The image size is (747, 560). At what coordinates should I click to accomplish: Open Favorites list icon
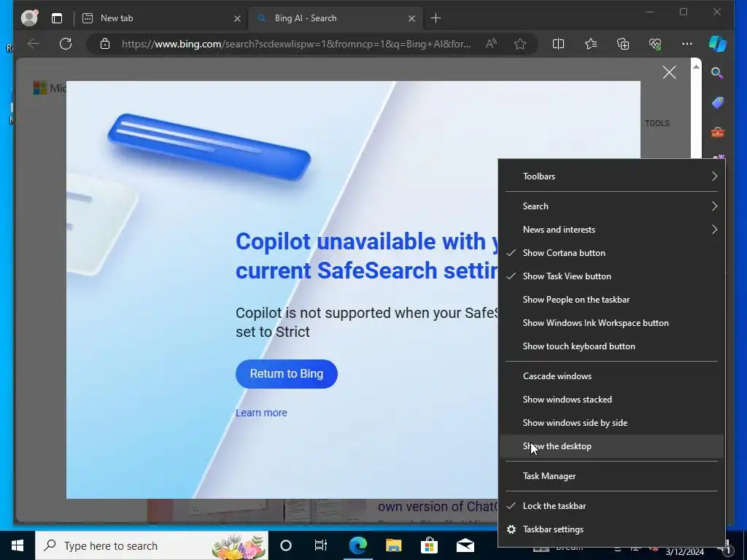tap(591, 44)
